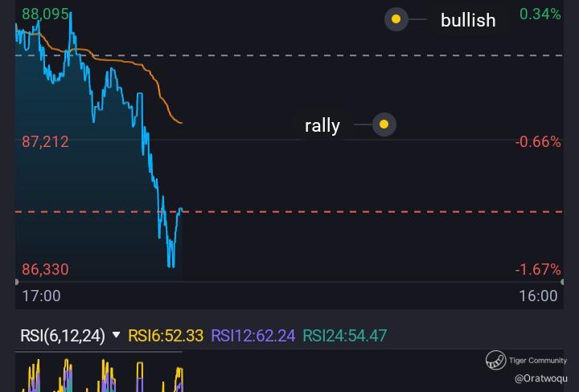Click the bullish annotation label
The height and width of the screenshot is (392, 579).
(468, 20)
